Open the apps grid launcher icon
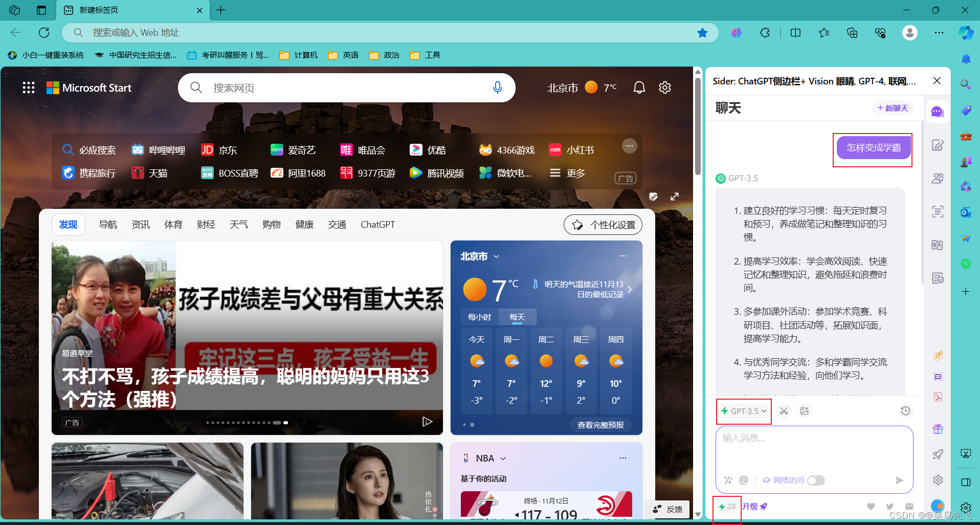The width and height of the screenshot is (980, 525). [x=29, y=87]
